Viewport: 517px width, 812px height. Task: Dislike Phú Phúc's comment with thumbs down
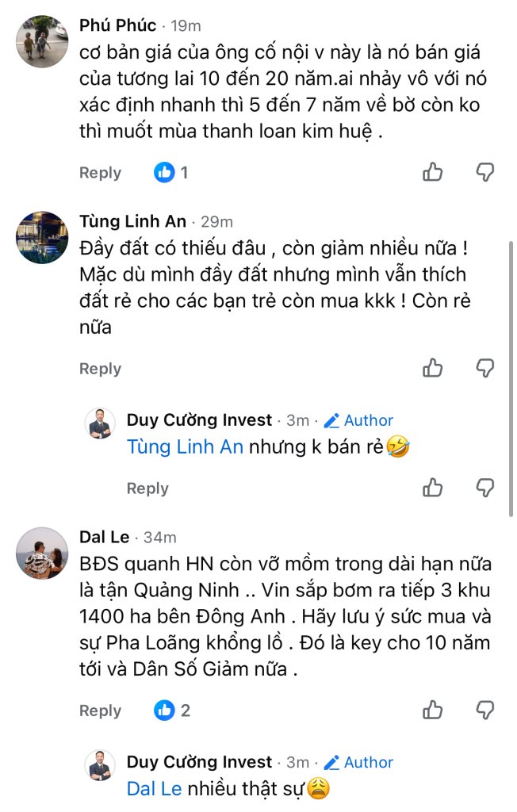[484, 172]
